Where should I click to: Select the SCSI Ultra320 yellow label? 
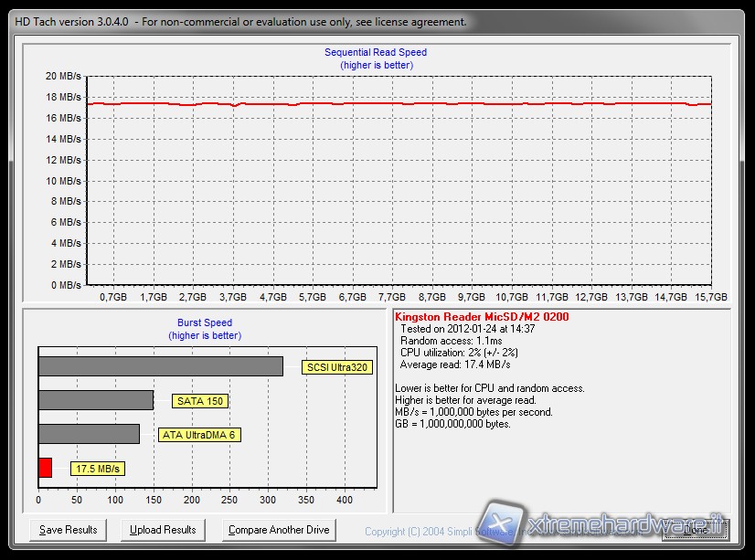[337, 367]
